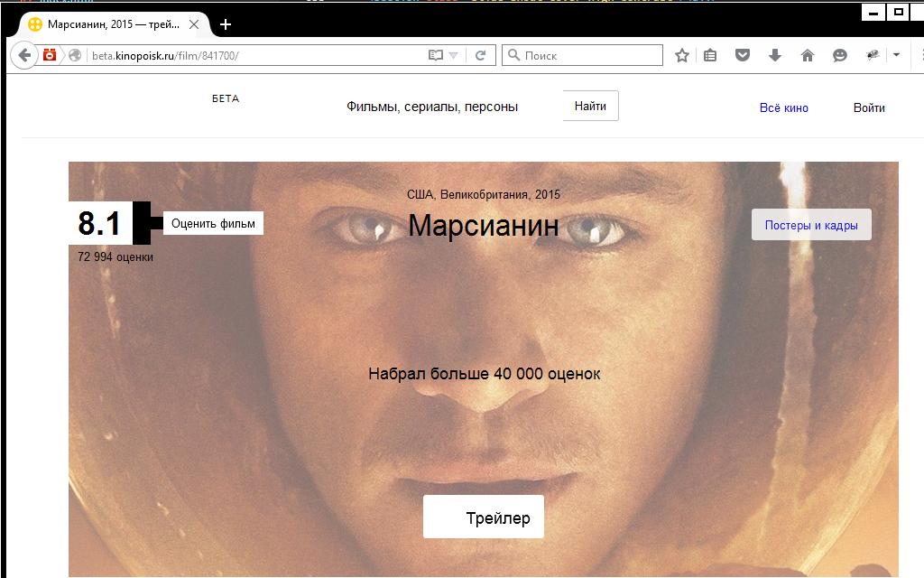The image size is (924, 578).
Task: Click the 8.1 rating value
Action: 99,224
